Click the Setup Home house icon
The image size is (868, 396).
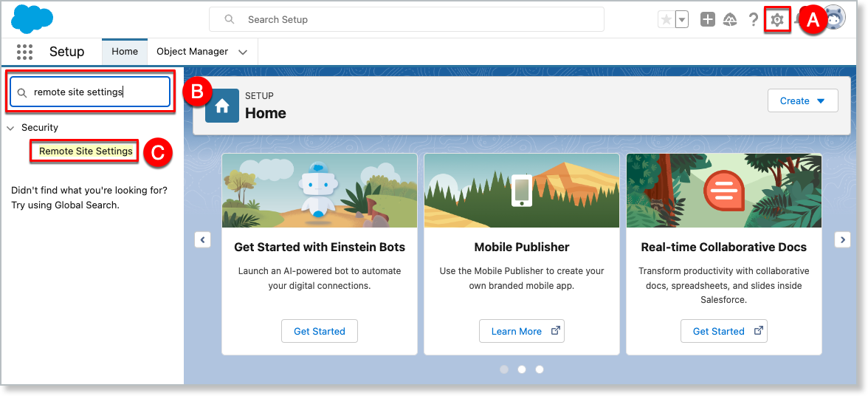coord(222,106)
